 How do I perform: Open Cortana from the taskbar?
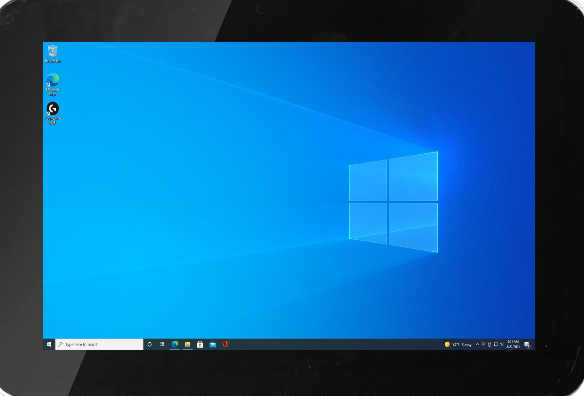[150, 345]
